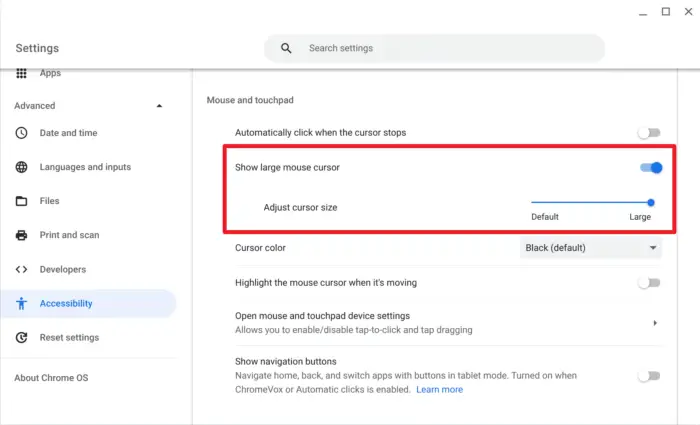Enable automatic click when cursor stops
Image resolution: width=700 pixels, height=425 pixels.
649,133
